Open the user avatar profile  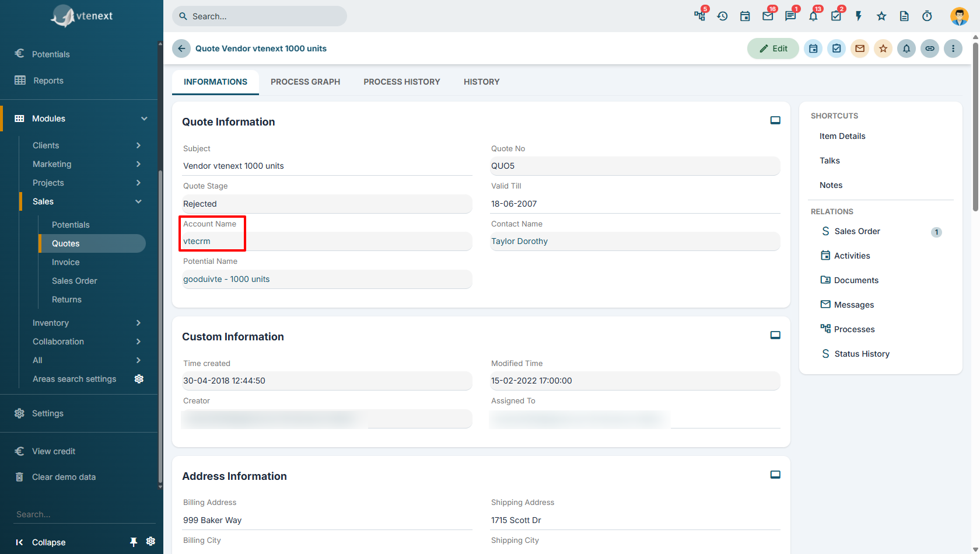(960, 16)
